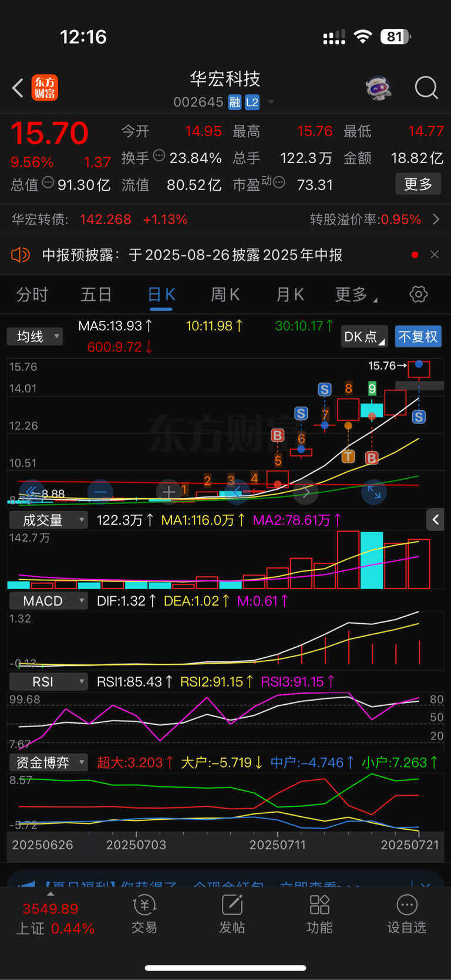Open the 均线 indicator dropdown
451x980 pixels.
35,337
